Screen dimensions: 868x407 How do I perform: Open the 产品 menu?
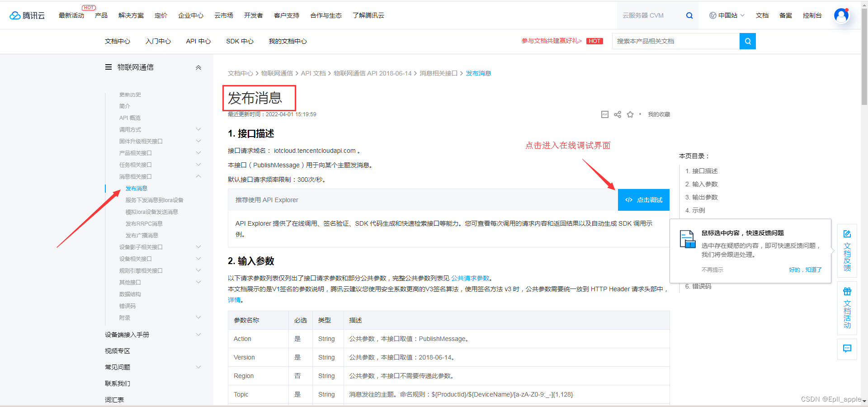[x=101, y=15]
